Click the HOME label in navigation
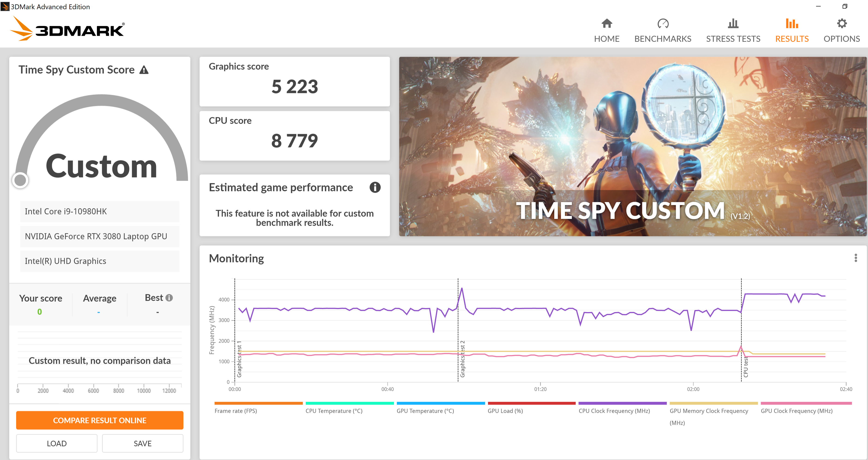The height and width of the screenshot is (460, 868). (x=607, y=39)
